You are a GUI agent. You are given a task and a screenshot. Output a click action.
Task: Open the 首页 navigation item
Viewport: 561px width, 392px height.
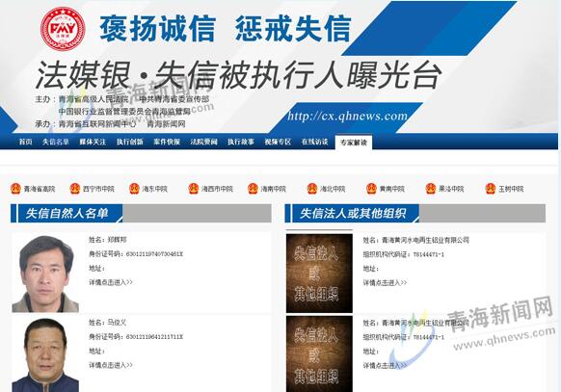25,142
